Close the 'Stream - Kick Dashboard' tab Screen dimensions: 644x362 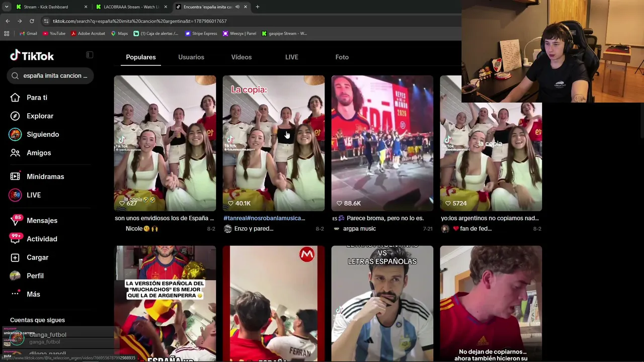coord(86,7)
